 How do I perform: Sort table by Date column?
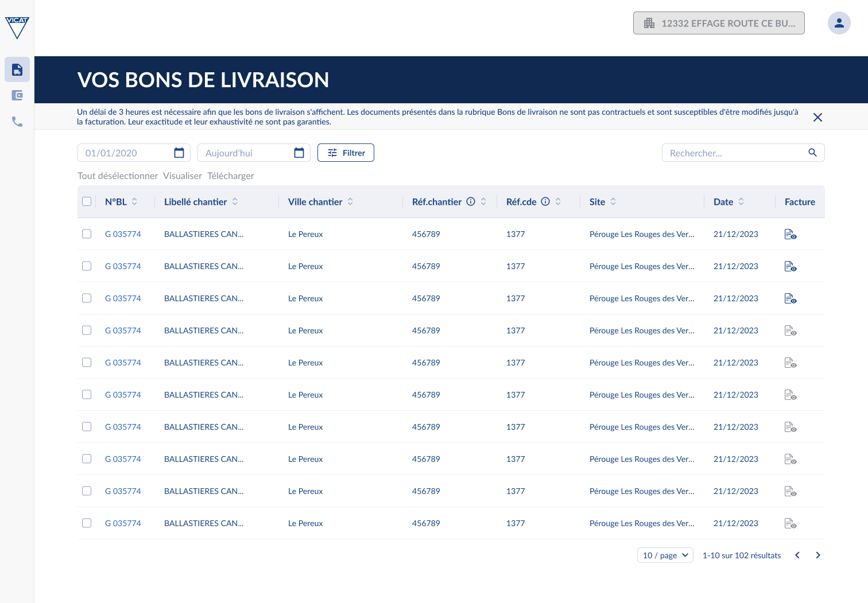(741, 201)
